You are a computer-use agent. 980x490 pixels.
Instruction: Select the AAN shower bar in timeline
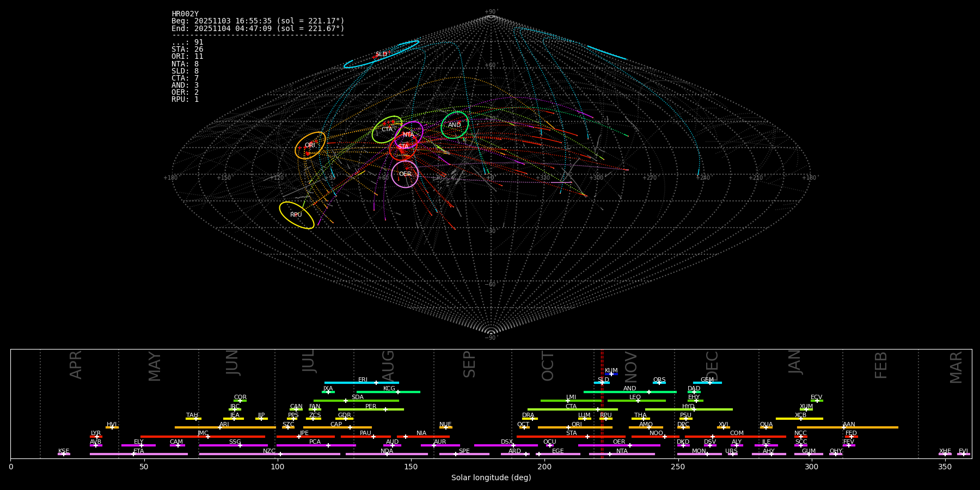pos(848,427)
